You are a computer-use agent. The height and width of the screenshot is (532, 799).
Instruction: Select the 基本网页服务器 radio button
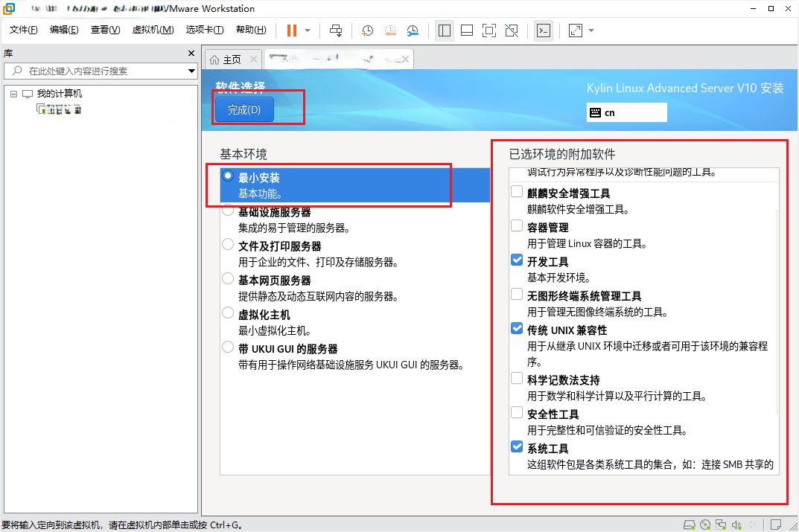[x=228, y=278]
